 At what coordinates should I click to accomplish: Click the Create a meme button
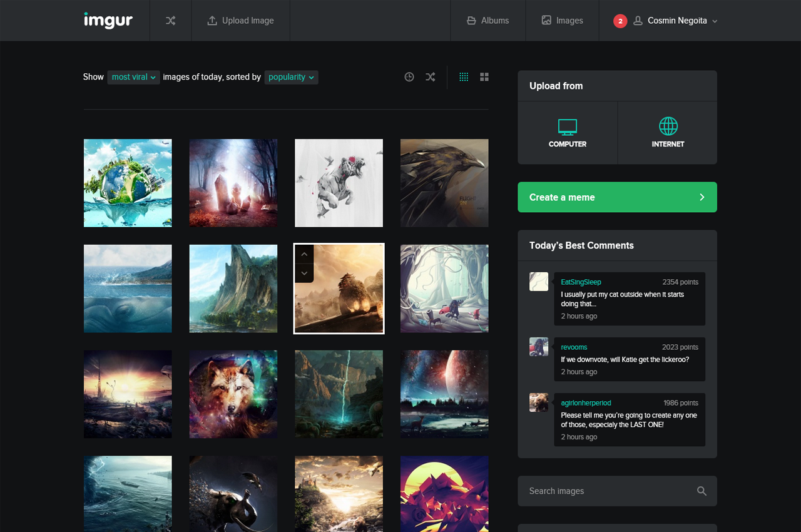[617, 197]
